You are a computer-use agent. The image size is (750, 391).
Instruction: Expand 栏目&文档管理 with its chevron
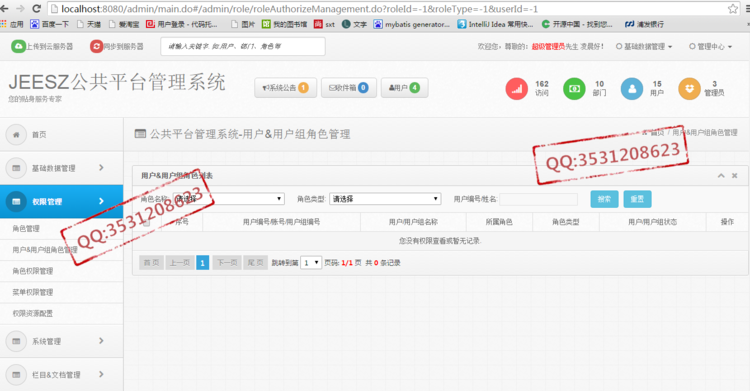click(101, 374)
